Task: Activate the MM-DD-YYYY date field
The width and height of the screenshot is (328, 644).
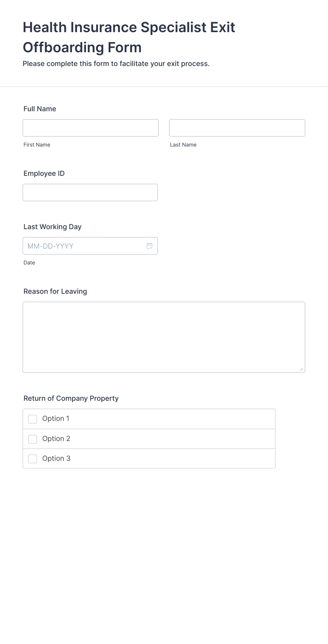Action: (90, 246)
